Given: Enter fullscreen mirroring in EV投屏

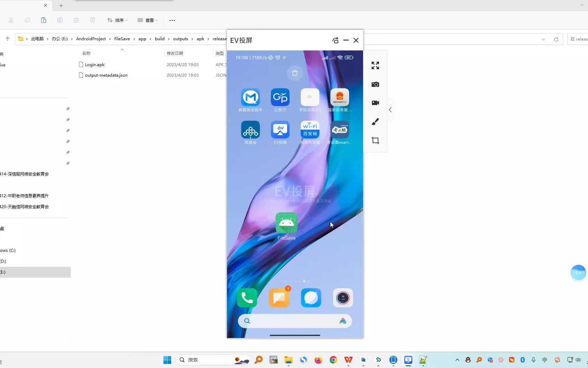Looking at the screenshot, I should [x=375, y=65].
